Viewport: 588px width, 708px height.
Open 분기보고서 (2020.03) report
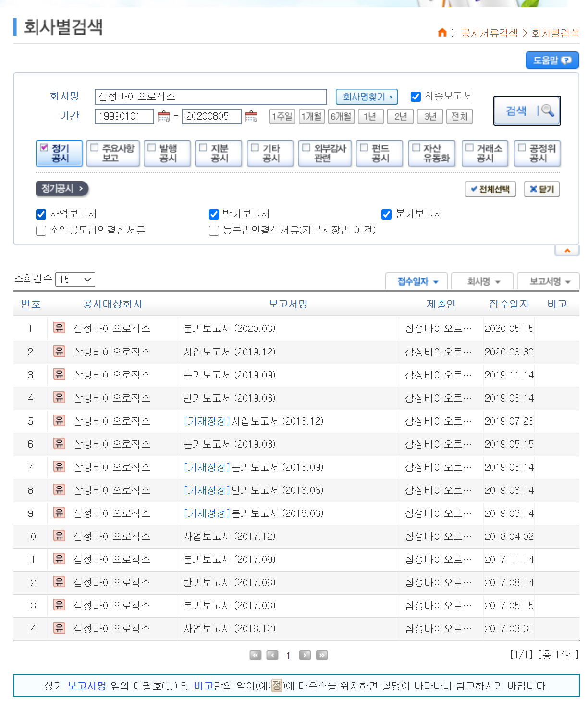tap(230, 329)
